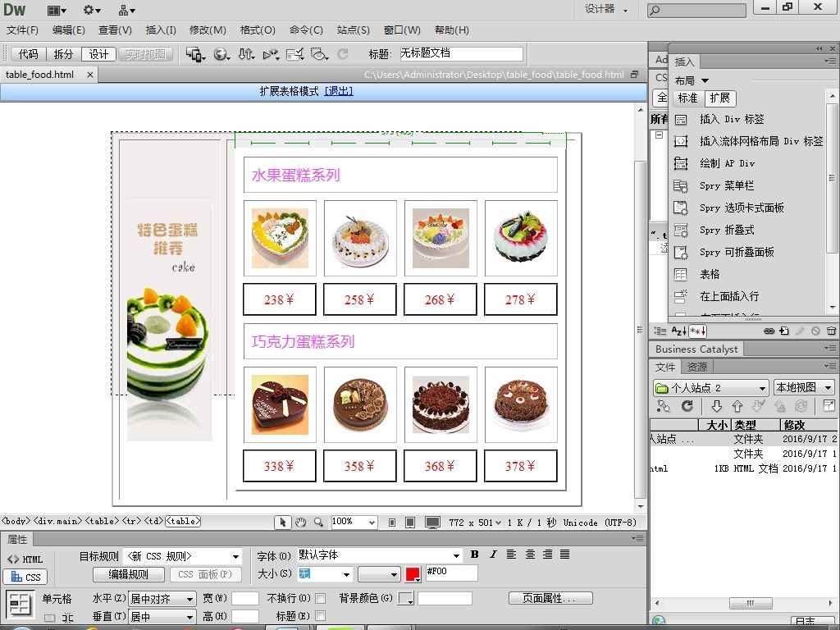Click the visual aids eye icon
The height and width of the screenshot is (630, 840).
[319, 54]
